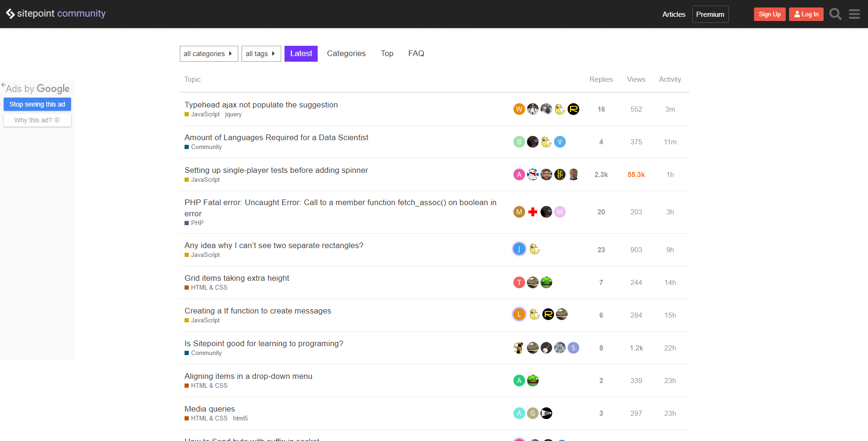868x441 pixels.
Task: Click the red cross avatar on PHP Fatal error topic
Action: tap(533, 212)
